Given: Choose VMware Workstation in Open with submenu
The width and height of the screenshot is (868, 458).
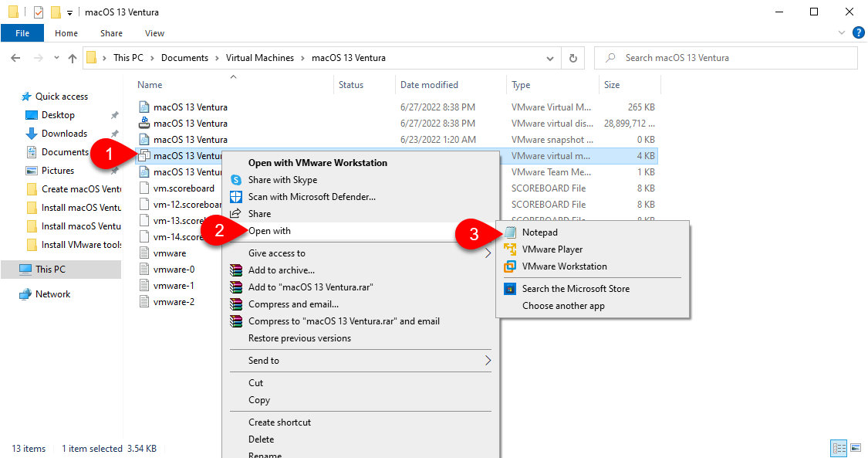Looking at the screenshot, I should point(593,266).
